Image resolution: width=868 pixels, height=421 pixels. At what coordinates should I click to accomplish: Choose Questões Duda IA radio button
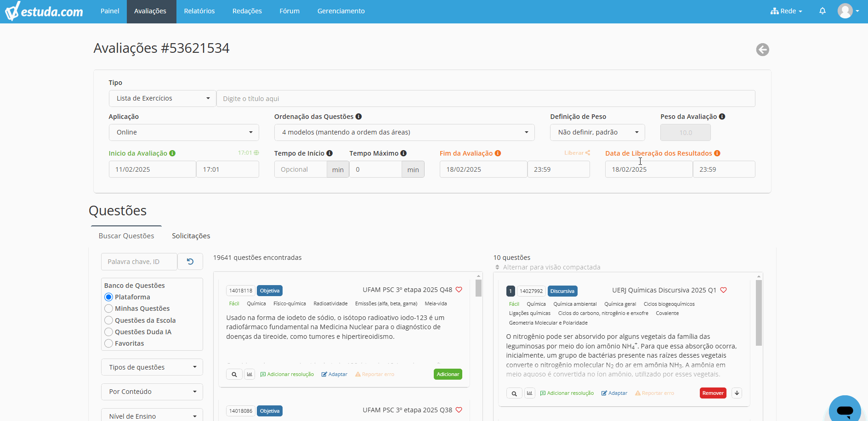(x=109, y=332)
